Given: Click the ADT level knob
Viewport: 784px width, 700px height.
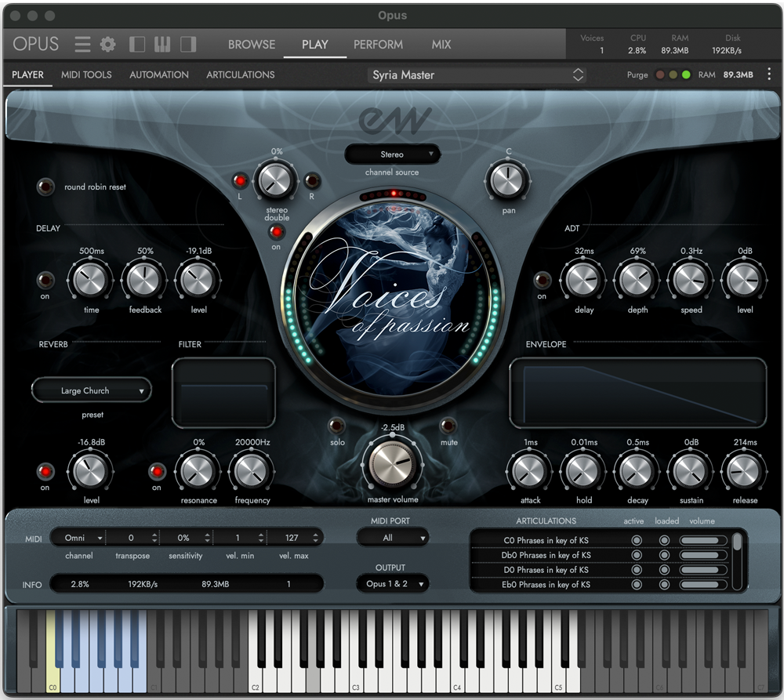Looking at the screenshot, I should coord(744,280).
